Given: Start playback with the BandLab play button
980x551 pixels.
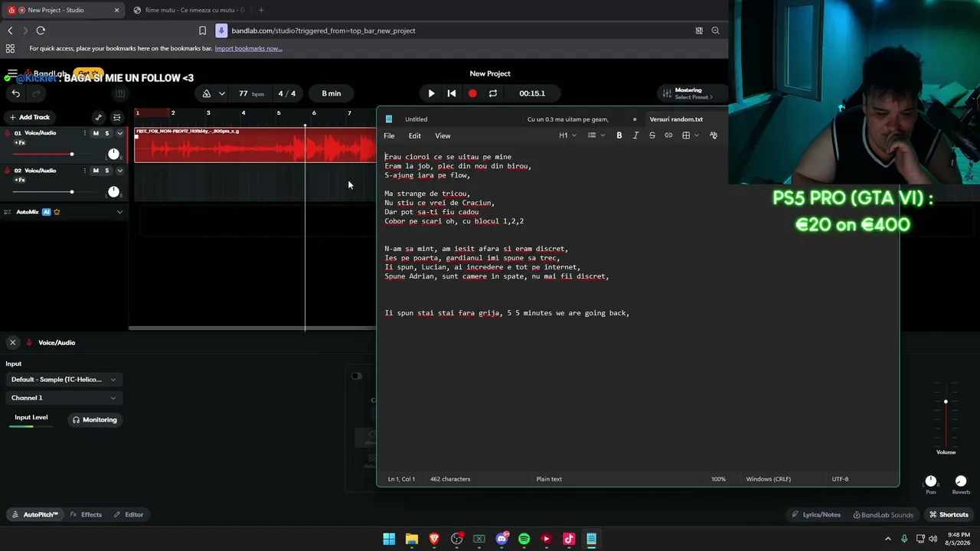Looking at the screenshot, I should click(431, 93).
